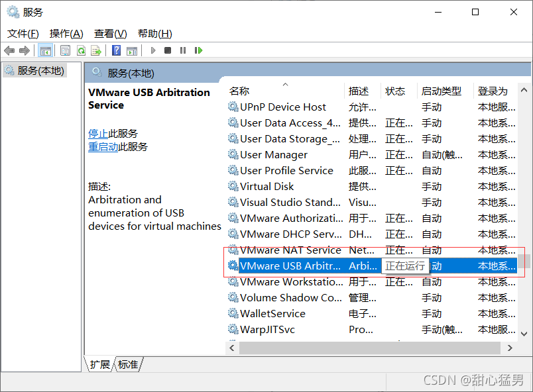Viewport: 533px width, 392px height.
Task: Click the gear icon beside UPnP Device Host
Action: coord(233,107)
